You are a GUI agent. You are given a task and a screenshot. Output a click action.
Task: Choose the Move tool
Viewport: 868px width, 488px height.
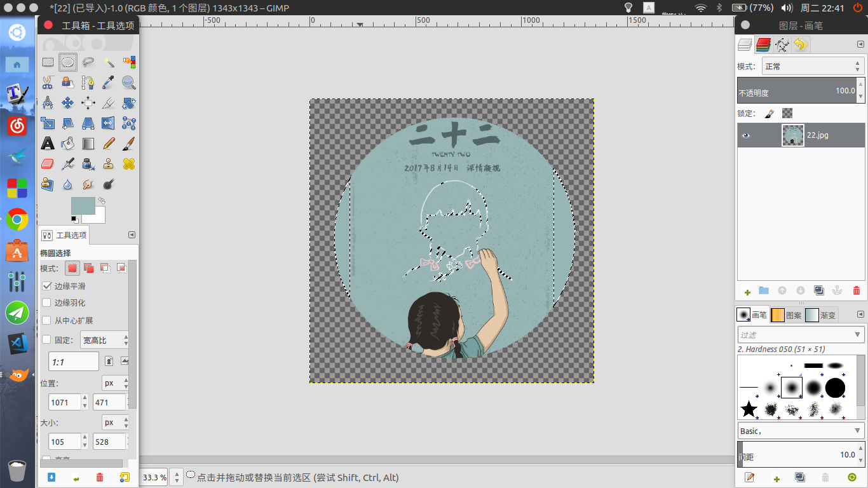click(x=68, y=103)
